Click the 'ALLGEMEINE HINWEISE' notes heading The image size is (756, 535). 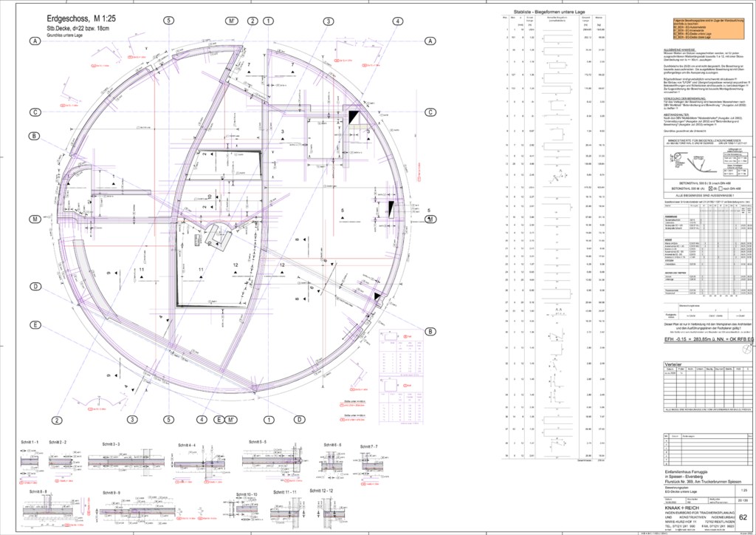[680, 50]
